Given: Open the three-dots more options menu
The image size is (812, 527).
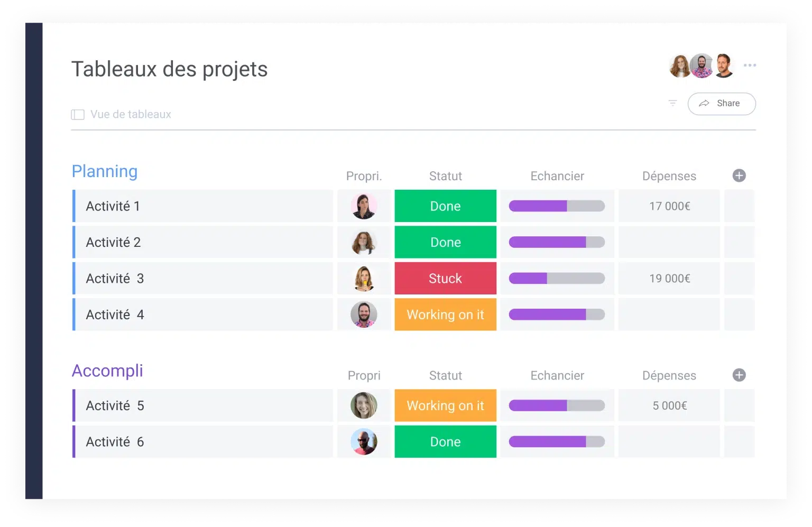Looking at the screenshot, I should pos(750,65).
